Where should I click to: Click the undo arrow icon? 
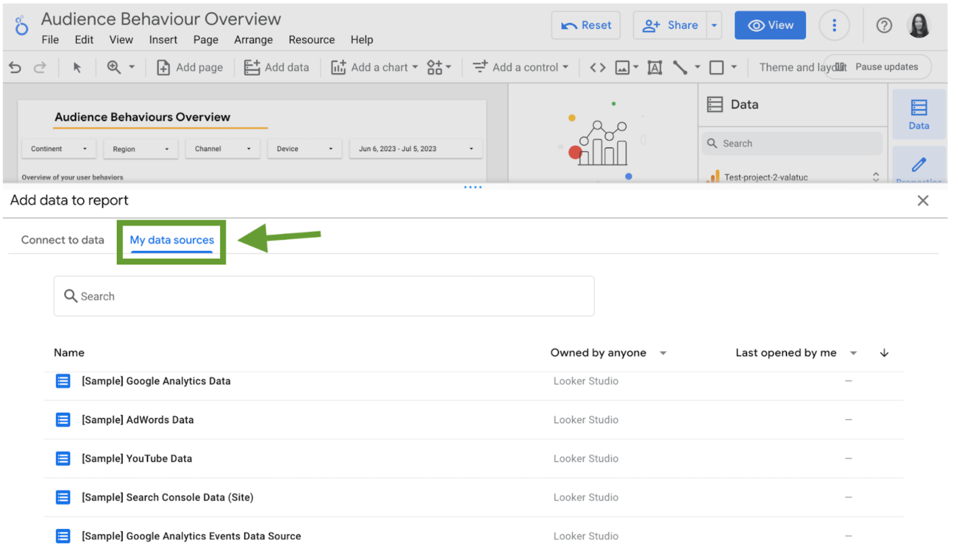coord(15,67)
